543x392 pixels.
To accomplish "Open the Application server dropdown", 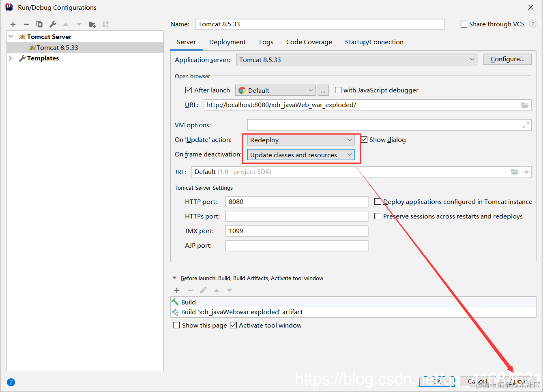I will coord(356,60).
